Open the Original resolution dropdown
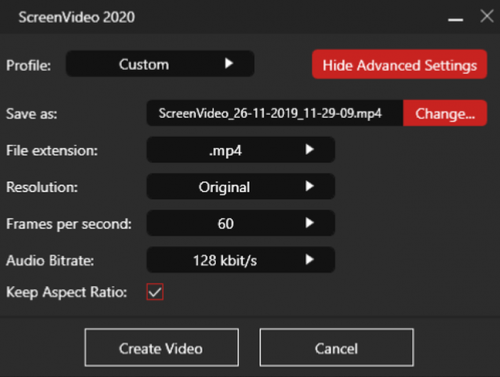Image resolution: width=500 pixels, height=377 pixels. coord(241,186)
